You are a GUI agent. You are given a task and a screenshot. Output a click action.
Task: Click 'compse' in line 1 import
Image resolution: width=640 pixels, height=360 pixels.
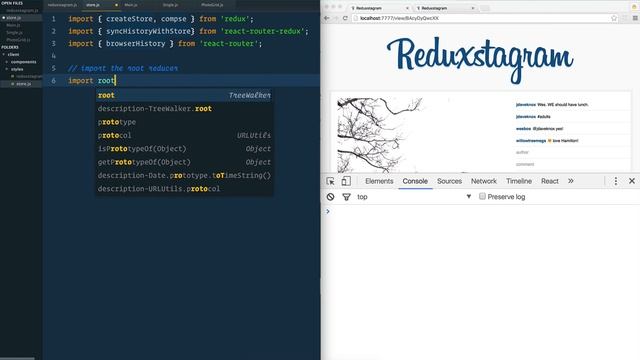click(x=173, y=19)
